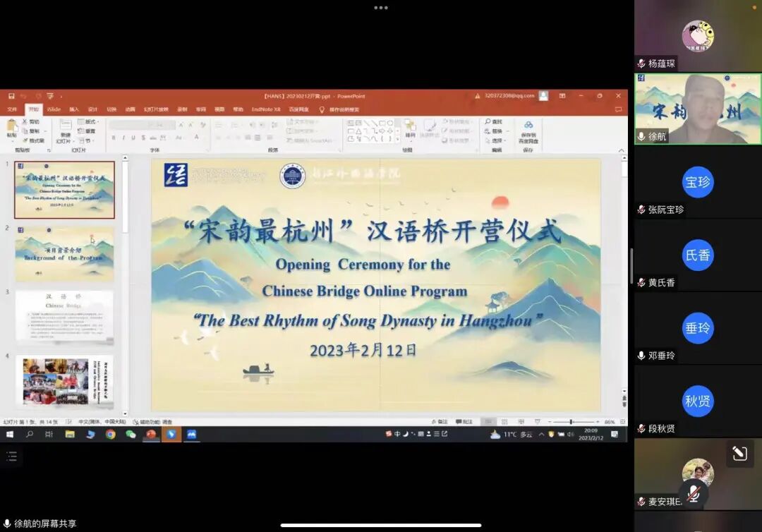Expand the shapes gallery more arrow
Image resolution: width=762 pixels, height=532 pixels.
pos(398,140)
